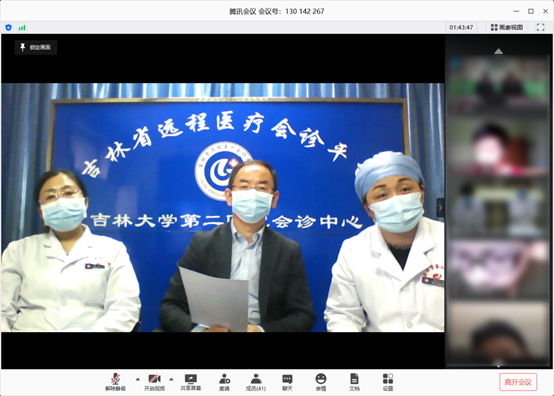This screenshot has width=554, height=396.
Task: Expand the video options arrow beside camera
Action: pos(171,379)
